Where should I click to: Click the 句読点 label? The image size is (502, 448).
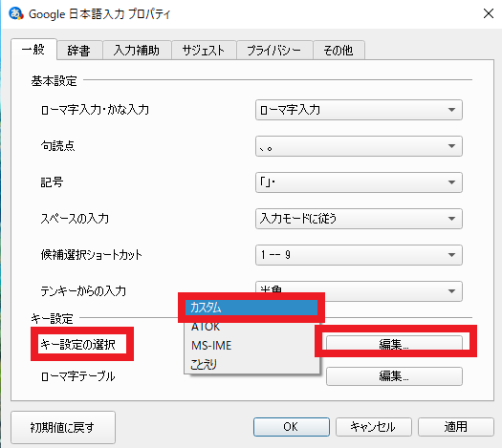pyautogui.click(x=57, y=146)
